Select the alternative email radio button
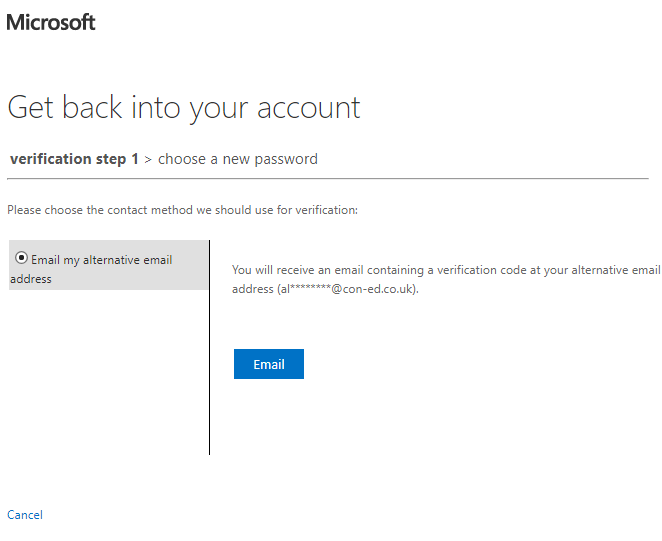The height and width of the screenshot is (541, 662). (21, 258)
